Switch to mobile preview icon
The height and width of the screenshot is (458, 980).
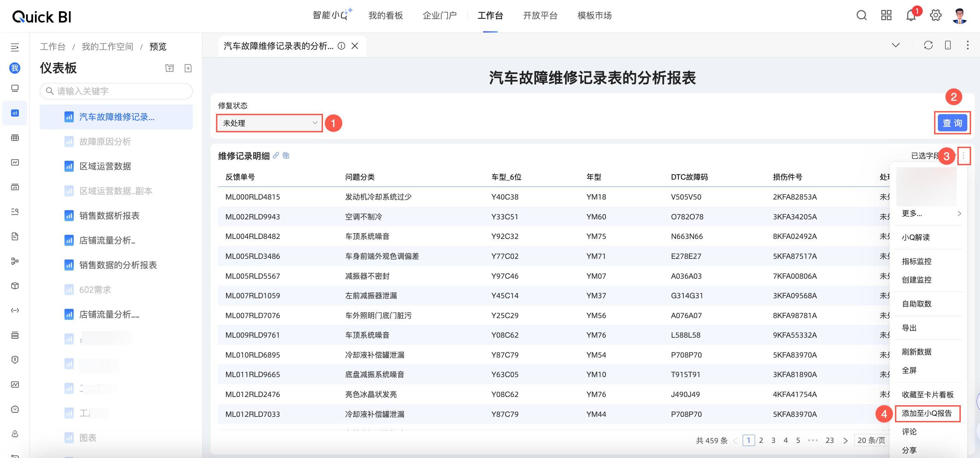948,45
